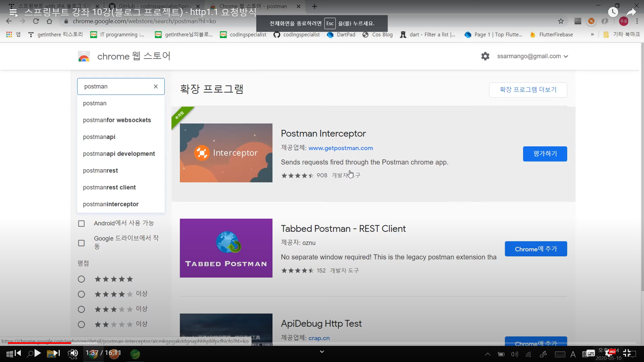Viewport: 644px width, 362px height.
Task: Select the three stars and up filter
Action: (x=81, y=309)
